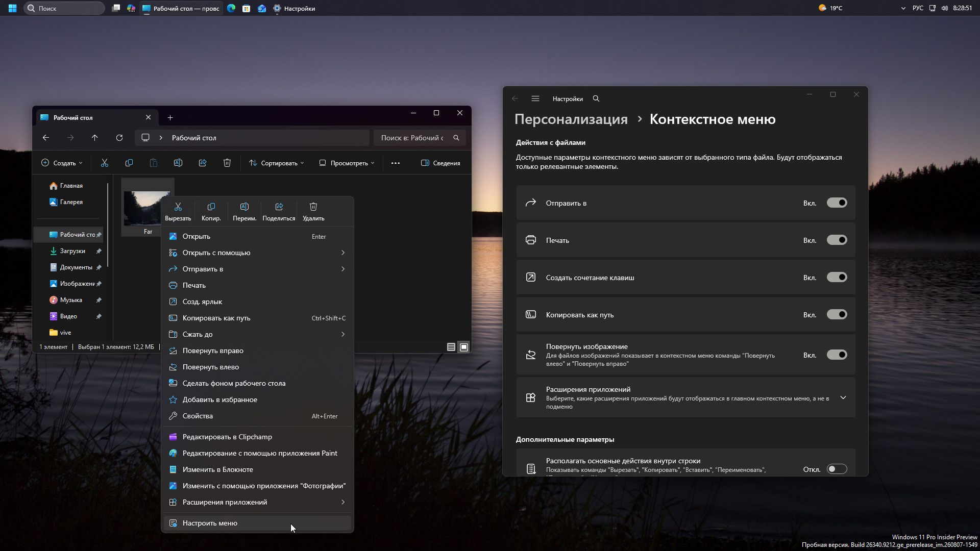Select 'Документы' in Explorer sidebar

(69, 267)
